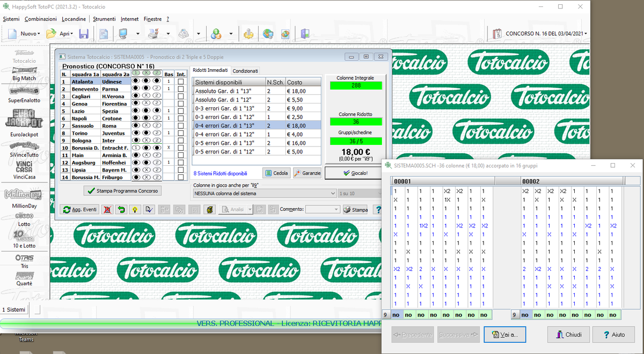Save using the floppy disk toolbar icon
Screen dimensions: 644x354
pos(84,33)
